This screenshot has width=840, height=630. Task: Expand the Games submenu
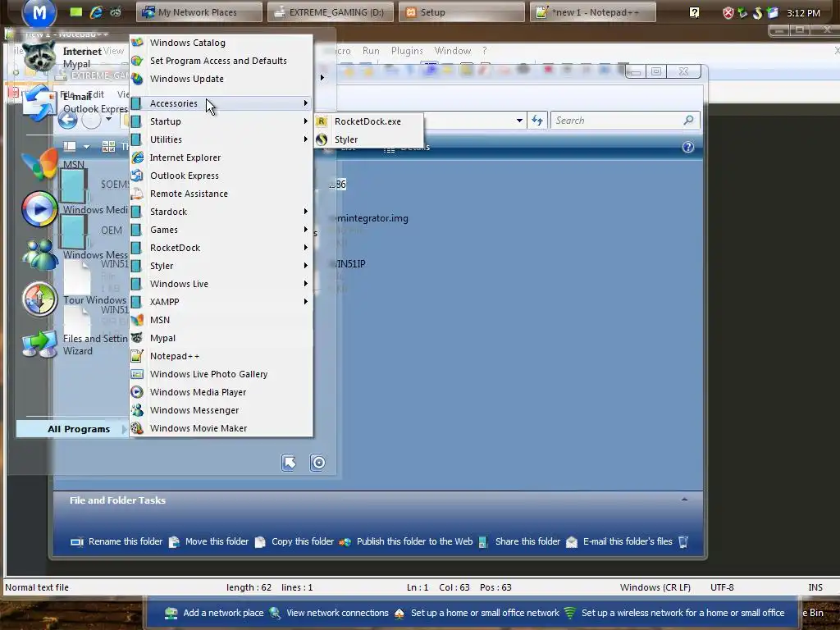(221, 230)
